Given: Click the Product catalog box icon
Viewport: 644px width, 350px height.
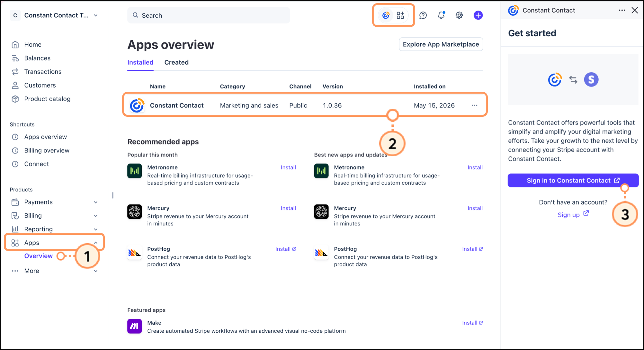Looking at the screenshot, I should (x=15, y=99).
